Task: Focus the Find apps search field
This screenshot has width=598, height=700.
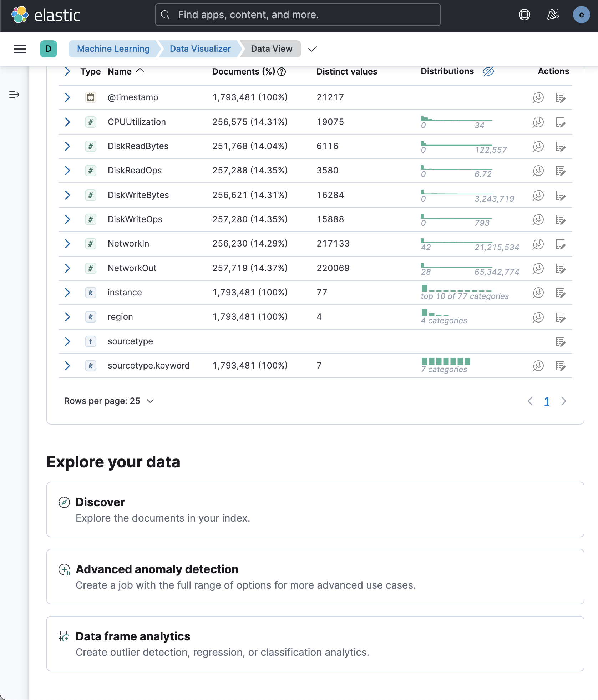Action: pos(298,15)
